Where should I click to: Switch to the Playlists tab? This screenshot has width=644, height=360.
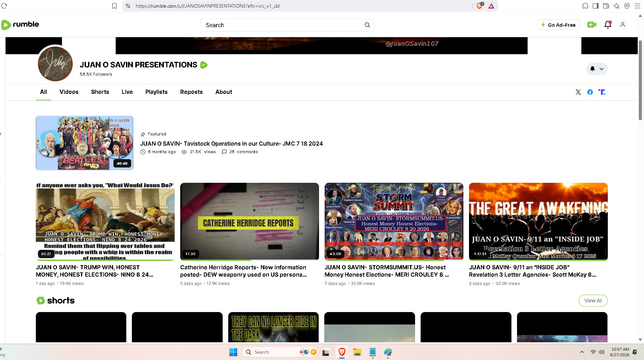[x=157, y=92]
